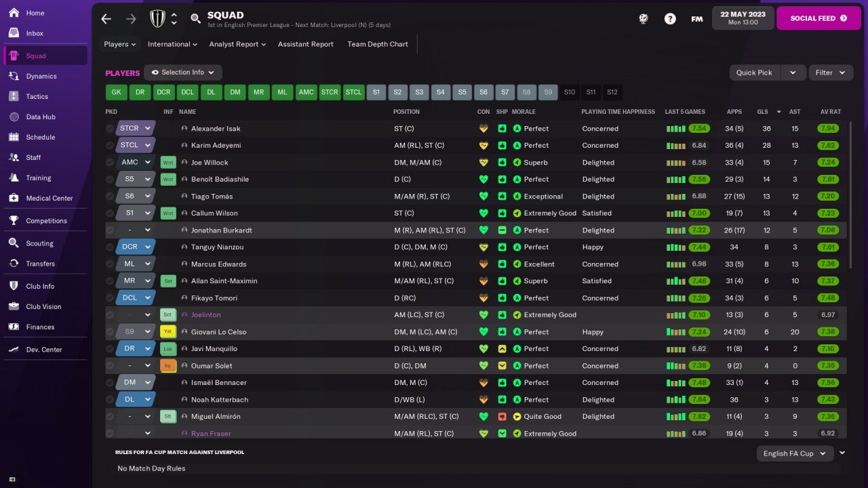Select the GK position slot

[117, 92]
